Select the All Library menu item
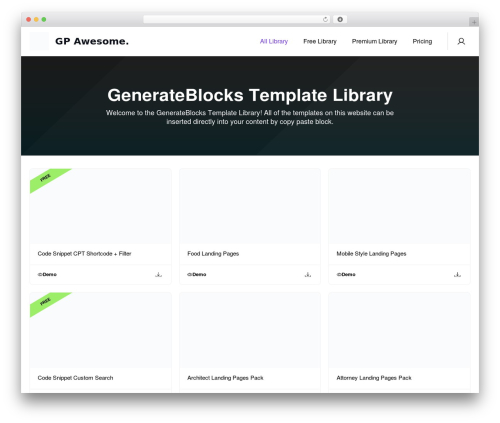Viewport: 500px width, 423px height. 274,41
